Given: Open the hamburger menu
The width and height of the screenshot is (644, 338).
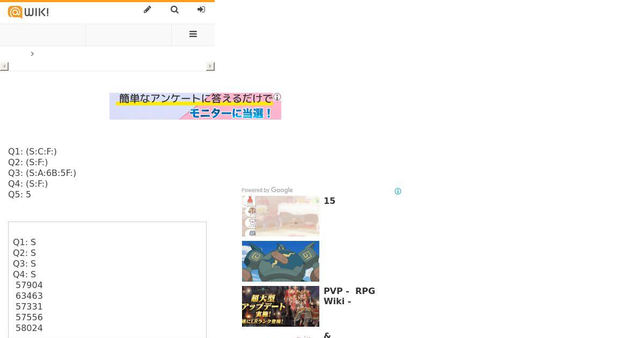Looking at the screenshot, I should (x=193, y=34).
